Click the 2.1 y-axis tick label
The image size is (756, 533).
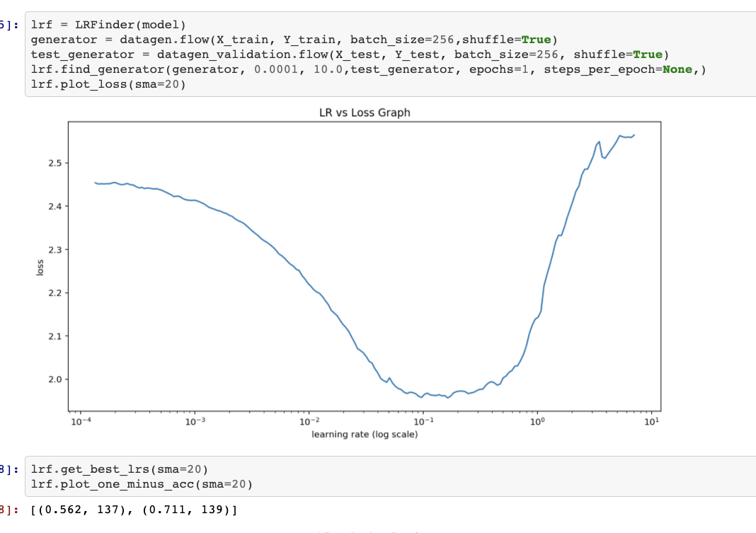coord(55,336)
